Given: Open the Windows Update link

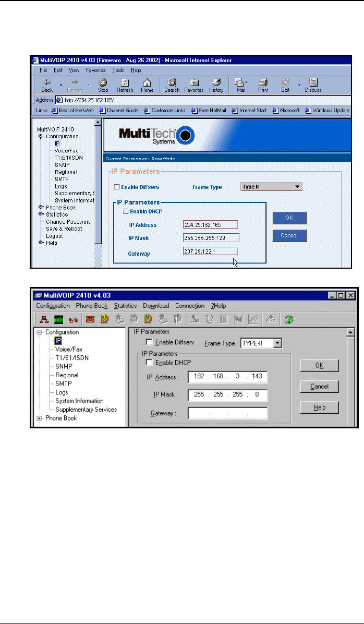Looking at the screenshot, I should tap(328, 110).
